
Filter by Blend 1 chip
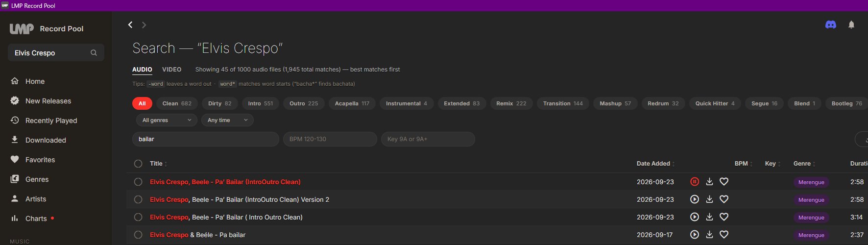805,103
